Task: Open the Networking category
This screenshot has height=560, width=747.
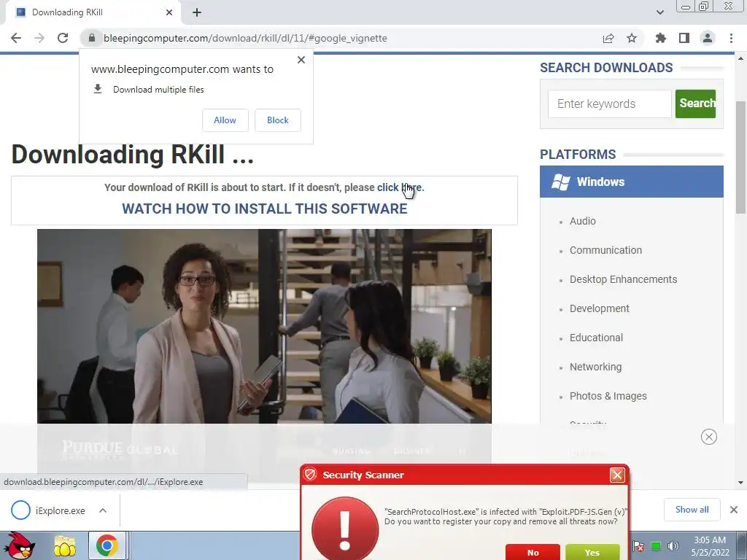Action: (595, 367)
